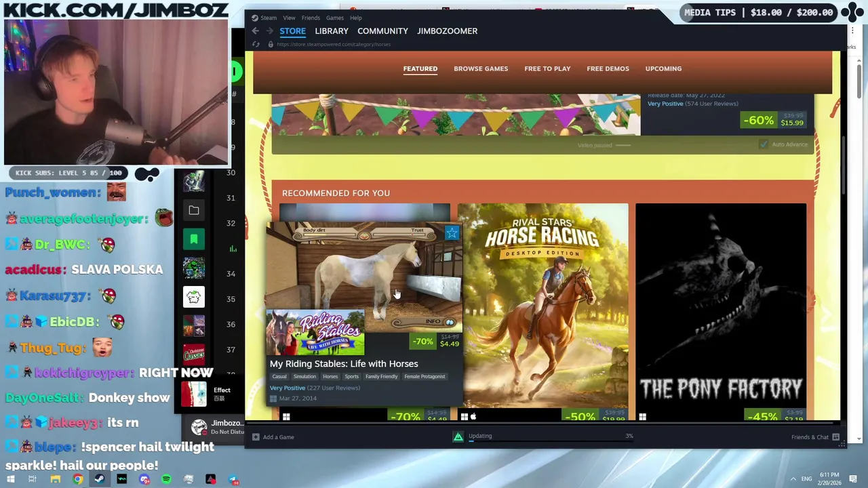Image resolution: width=868 pixels, height=488 pixels.
Task: Select the UPCOMING tab
Action: [663, 68]
